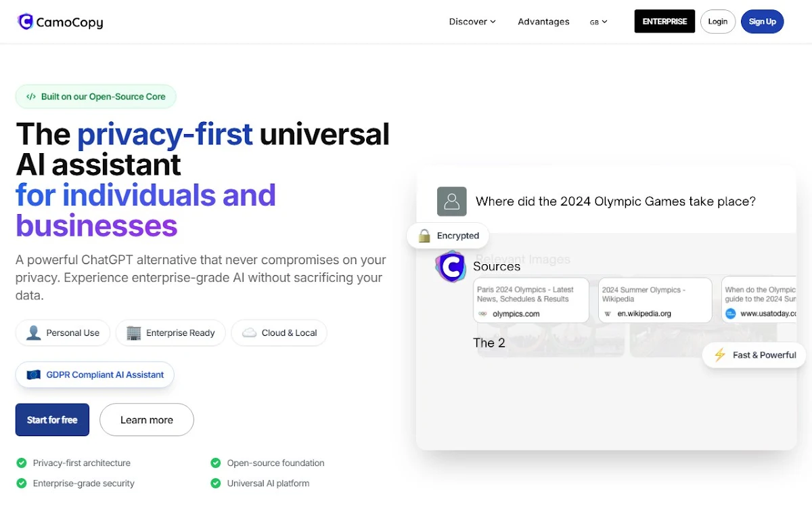Click the olympics.com rings favicon
812x508 pixels.
coord(482,314)
